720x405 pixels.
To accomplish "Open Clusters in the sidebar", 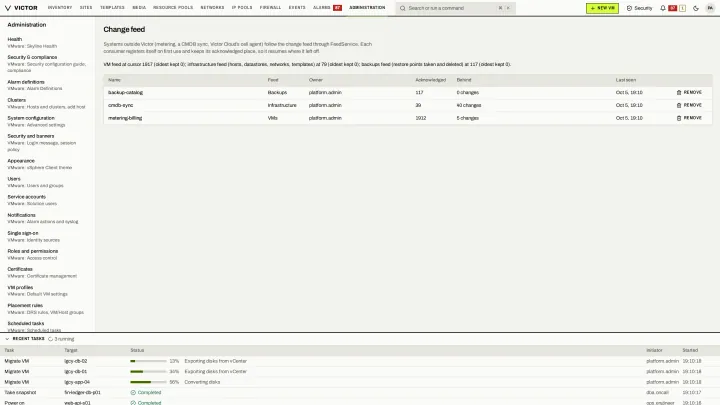I will click(47, 103).
